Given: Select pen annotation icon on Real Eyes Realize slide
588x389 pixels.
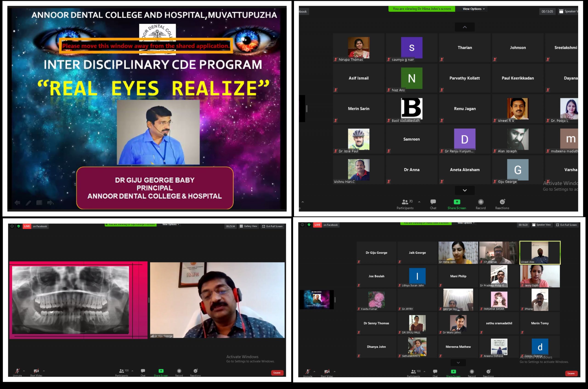Looking at the screenshot, I should [x=28, y=203].
